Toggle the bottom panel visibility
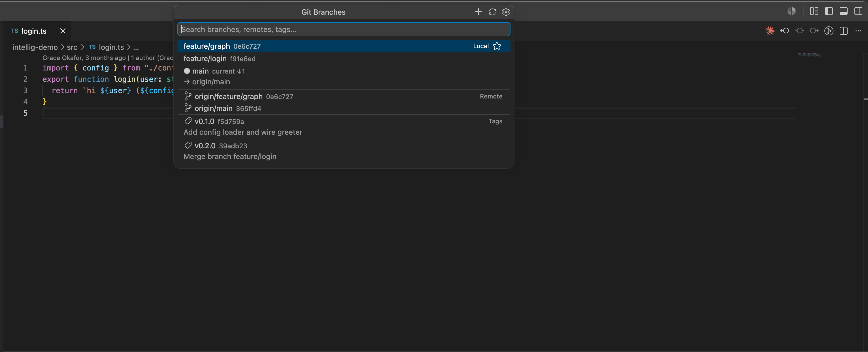This screenshot has height=352, width=868. (844, 11)
